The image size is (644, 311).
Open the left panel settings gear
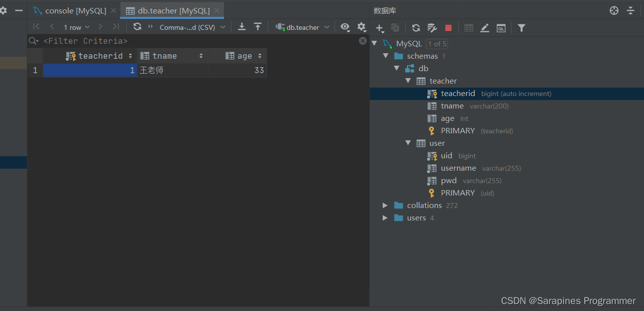pyautogui.click(x=3, y=10)
